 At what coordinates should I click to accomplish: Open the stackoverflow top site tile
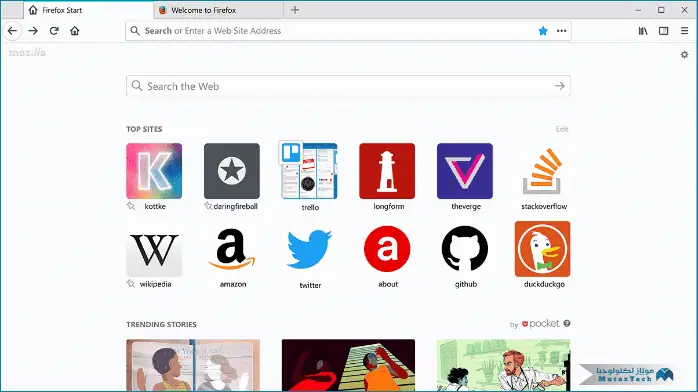(x=542, y=171)
